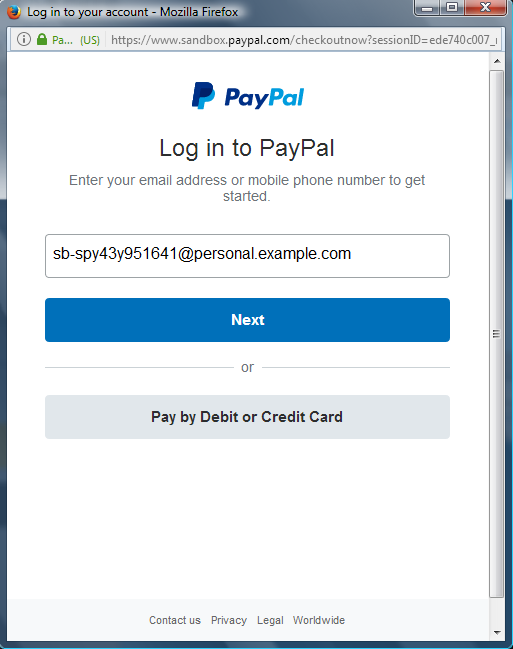Screen dimensions: 513x649
Task: Click the site information icon in address bar
Action: tap(24, 40)
